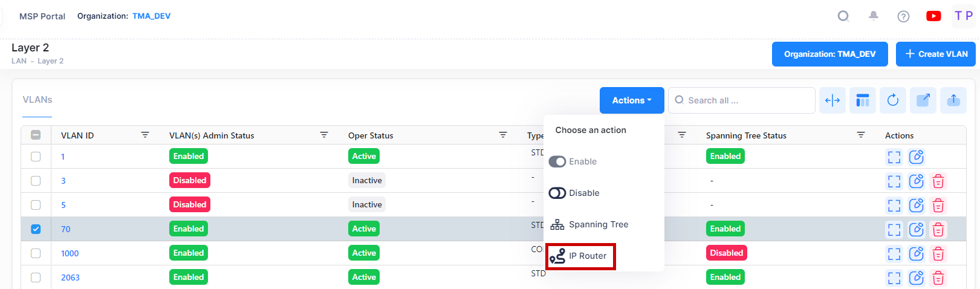Image resolution: width=980 pixels, height=289 pixels.
Task: Choose Spanning Tree from the action menu
Action: [x=589, y=224]
